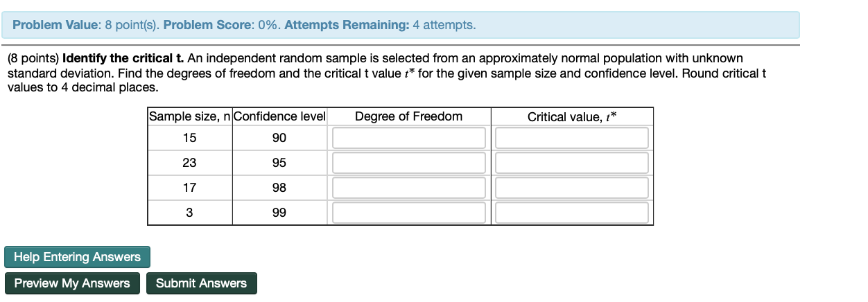
Task: Click the bold Identify the critical t text
Action: point(123,58)
